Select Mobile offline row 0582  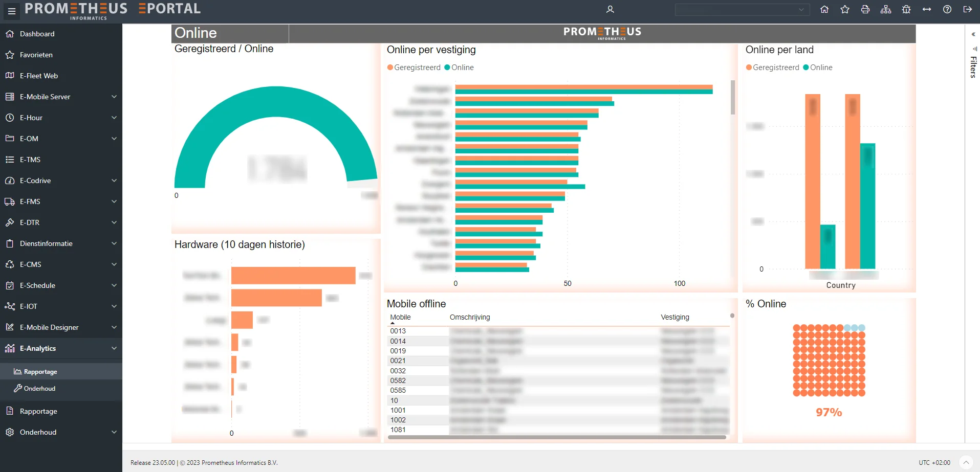pyautogui.click(x=559, y=381)
